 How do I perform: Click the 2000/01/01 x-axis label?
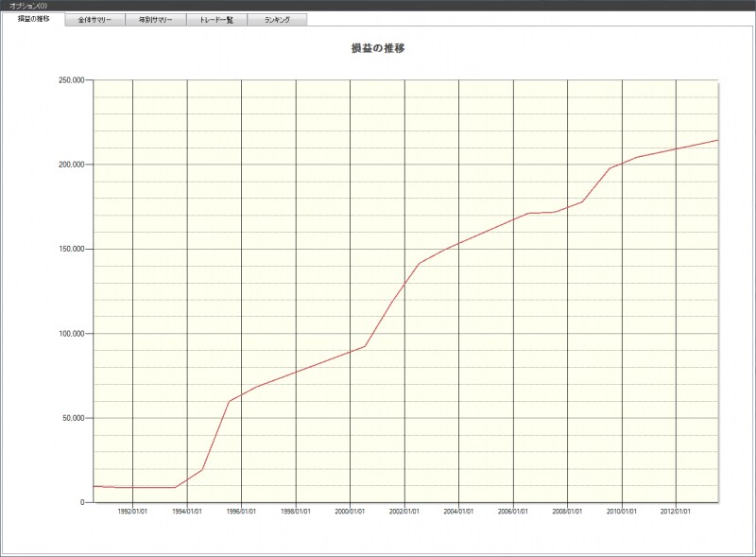(350, 512)
